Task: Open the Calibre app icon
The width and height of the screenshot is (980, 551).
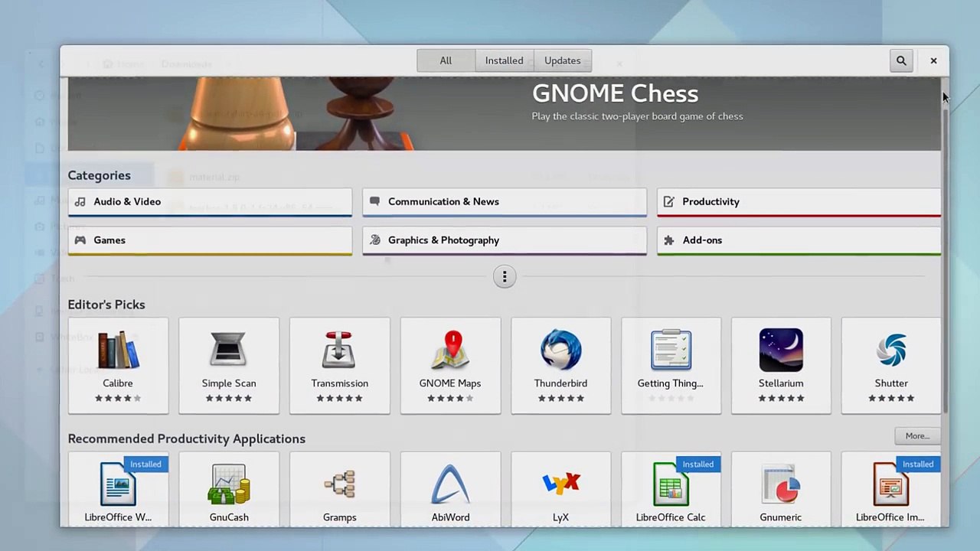Action: tap(118, 350)
